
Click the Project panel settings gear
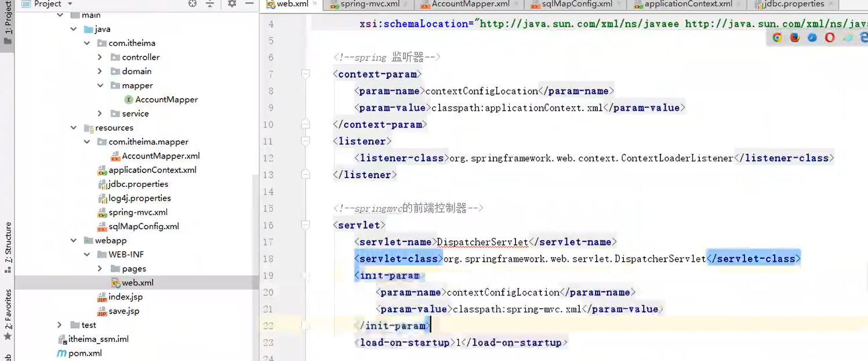click(231, 4)
